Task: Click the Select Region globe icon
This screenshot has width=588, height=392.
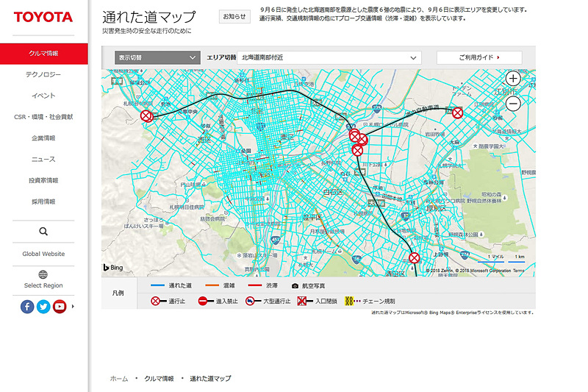Action: [x=43, y=274]
